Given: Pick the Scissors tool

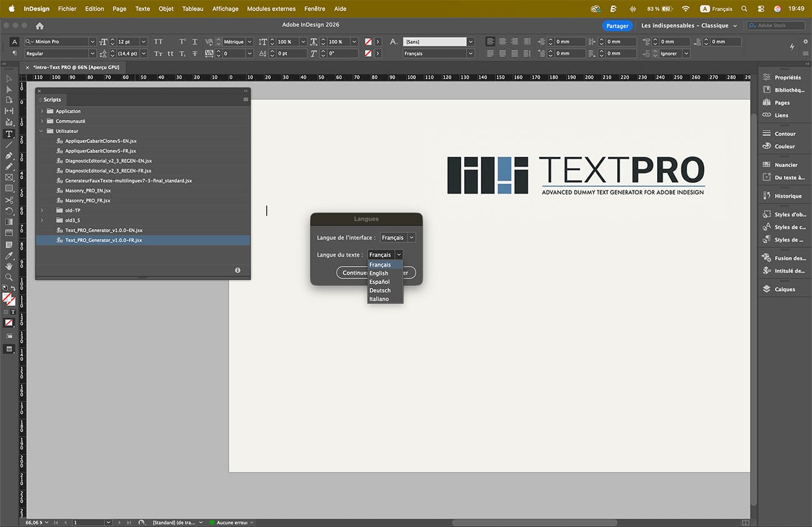Looking at the screenshot, I should [x=9, y=200].
